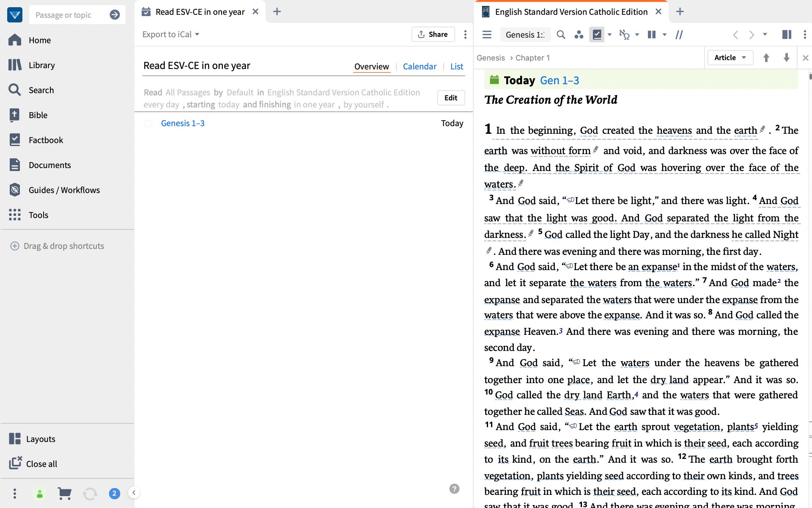812x508 pixels.
Task: Open the Bible panel contents menu
Action: [x=487, y=35]
